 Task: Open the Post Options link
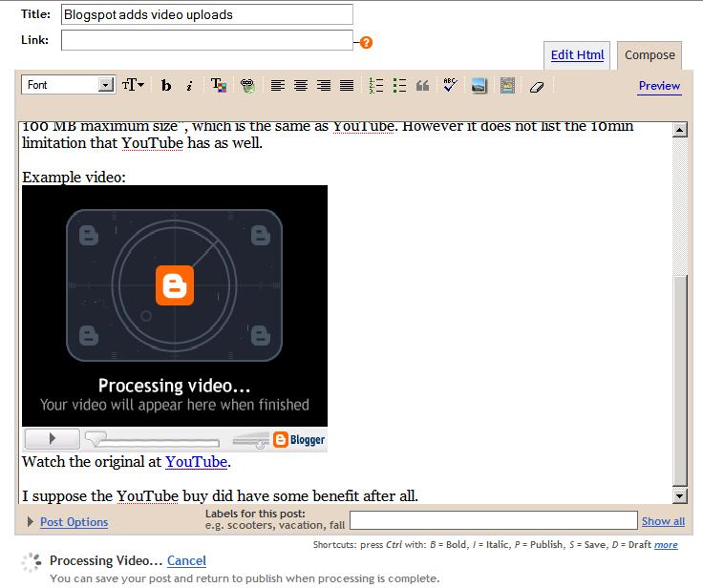tap(74, 522)
